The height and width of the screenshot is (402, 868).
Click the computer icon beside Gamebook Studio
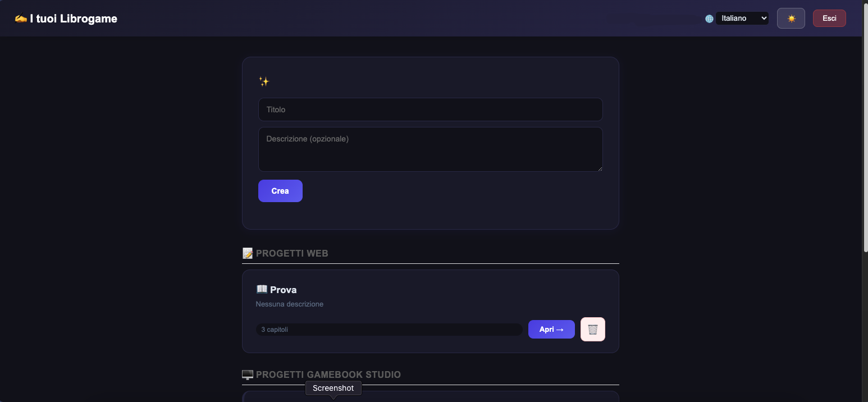[248, 374]
